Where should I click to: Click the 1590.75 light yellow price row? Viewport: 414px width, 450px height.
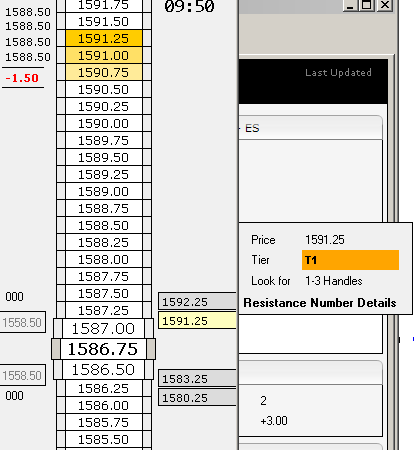104,72
